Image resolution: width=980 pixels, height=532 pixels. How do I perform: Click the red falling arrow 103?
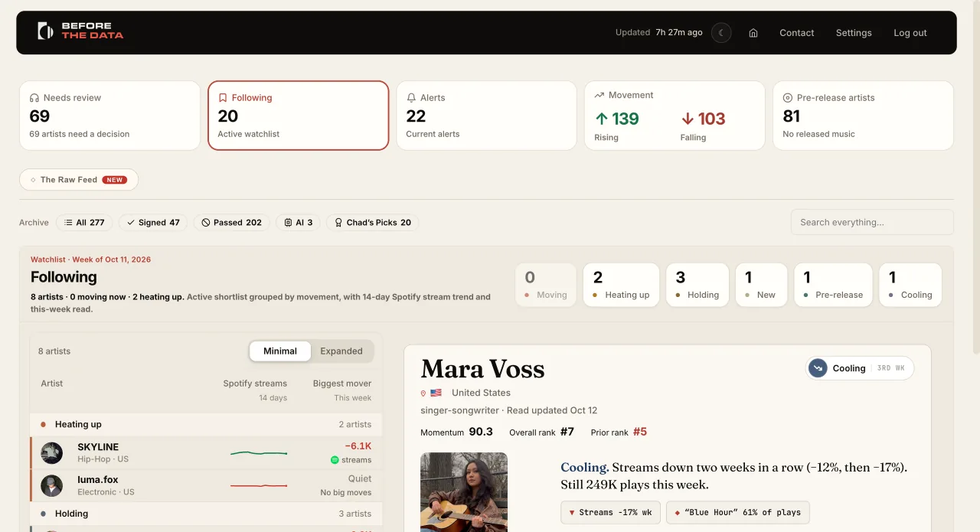click(703, 119)
